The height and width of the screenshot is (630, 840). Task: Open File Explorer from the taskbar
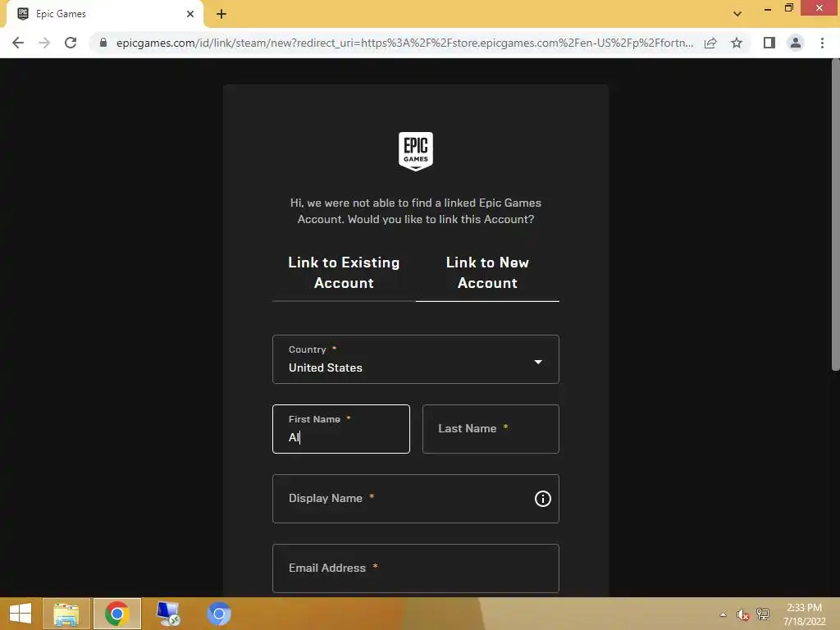(x=66, y=614)
